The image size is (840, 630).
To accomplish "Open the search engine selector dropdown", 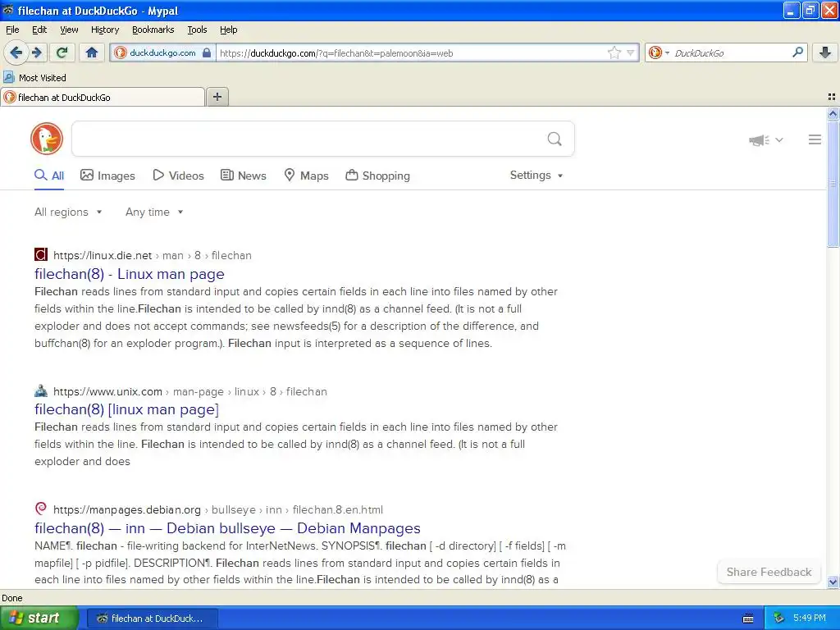I will (x=659, y=52).
